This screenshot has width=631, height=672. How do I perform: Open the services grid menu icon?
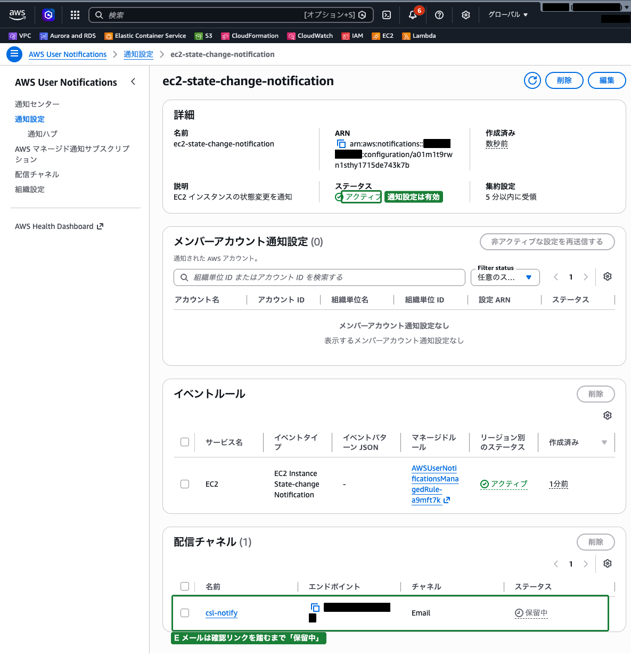75,15
